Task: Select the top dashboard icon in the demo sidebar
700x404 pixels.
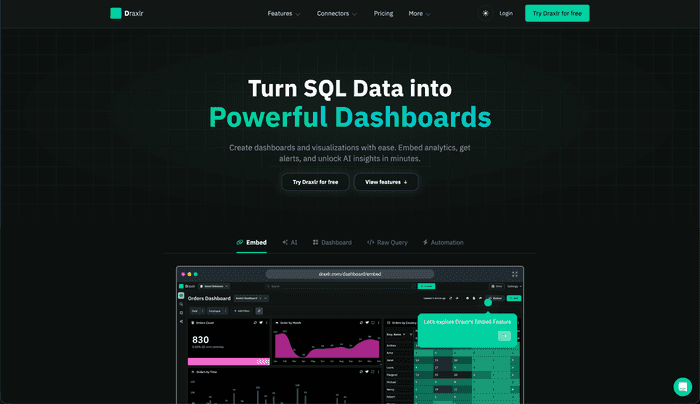Action: 181,296
